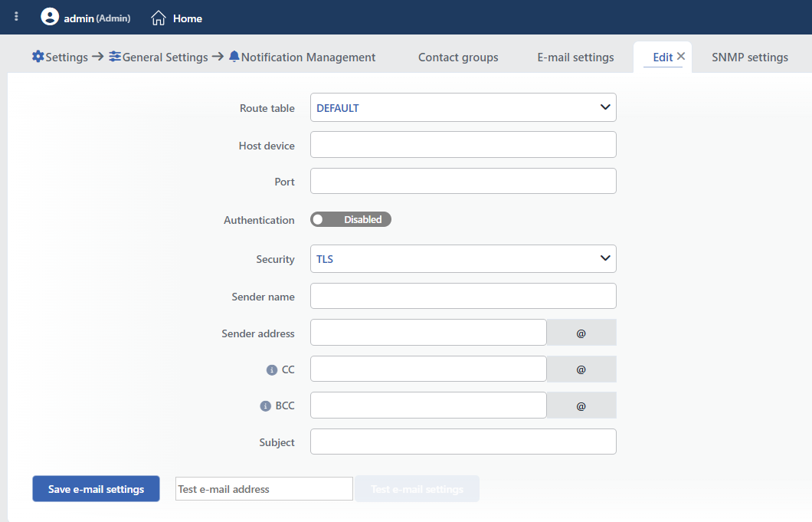
Task: Click the BCC info icon
Action: point(266,406)
